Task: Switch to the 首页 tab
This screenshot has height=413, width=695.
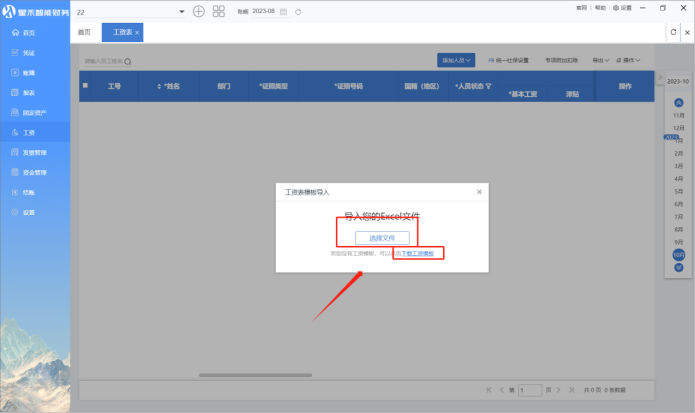Action: [84, 32]
